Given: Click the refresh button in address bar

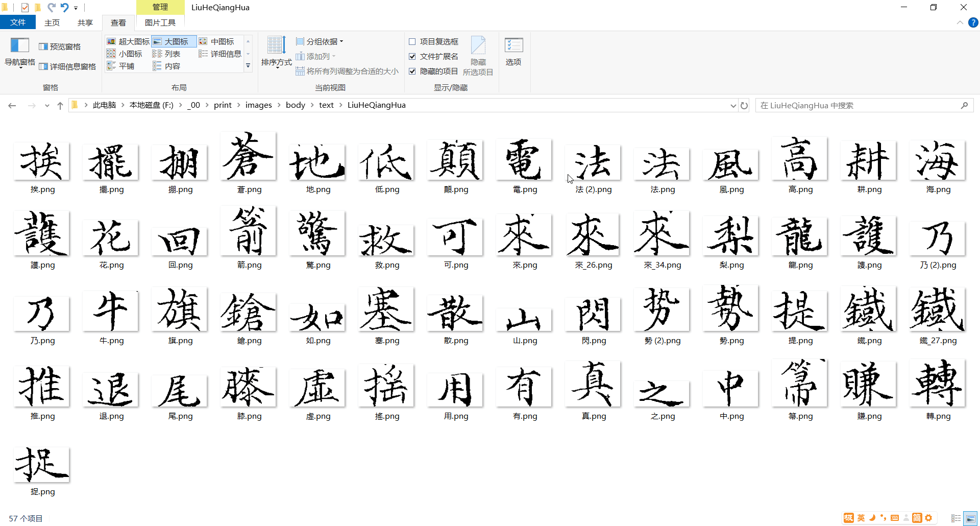Looking at the screenshot, I should point(745,105).
